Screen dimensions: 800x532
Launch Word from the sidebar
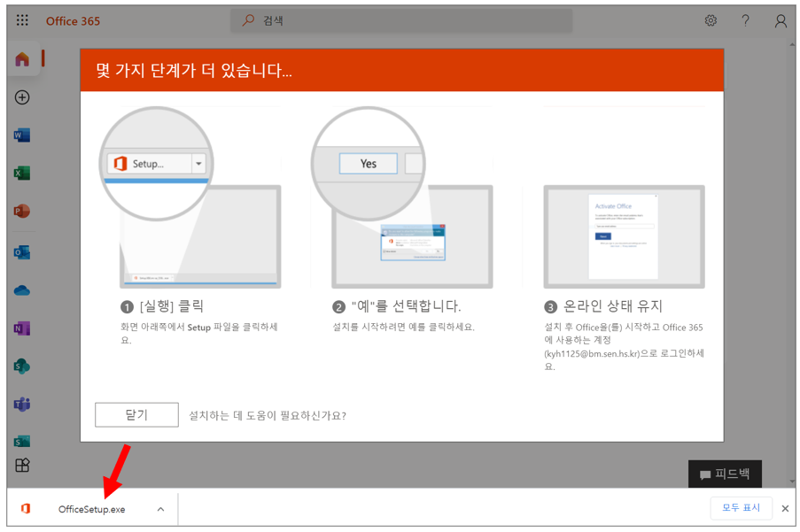[x=22, y=135]
